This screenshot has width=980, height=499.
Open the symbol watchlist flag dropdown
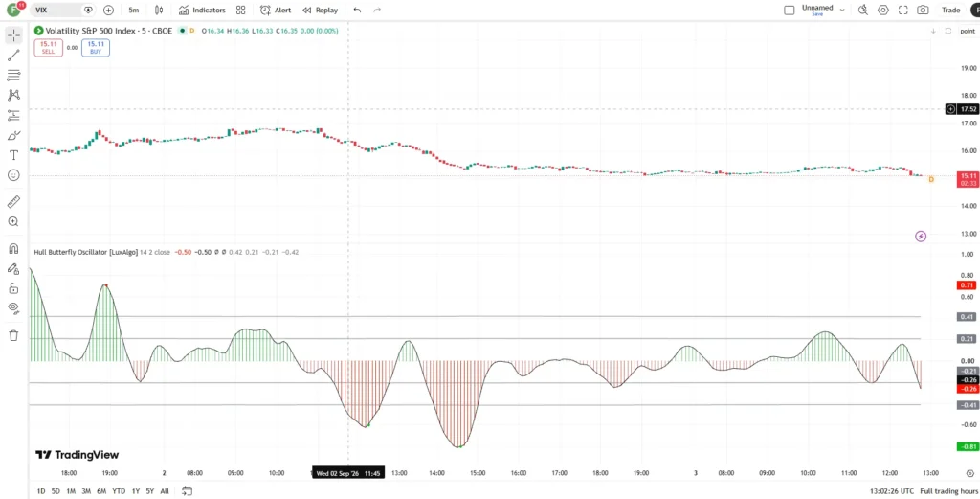(x=88, y=10)
